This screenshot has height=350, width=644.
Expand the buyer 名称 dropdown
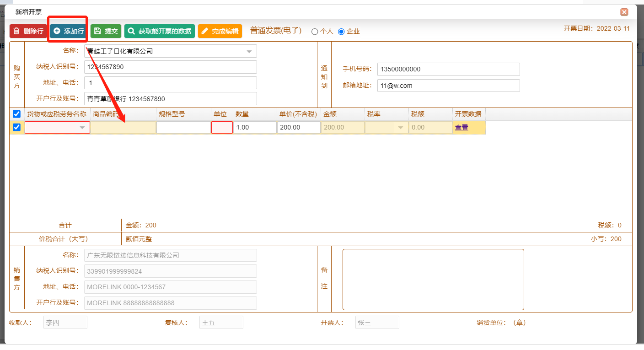pos(249,51)
